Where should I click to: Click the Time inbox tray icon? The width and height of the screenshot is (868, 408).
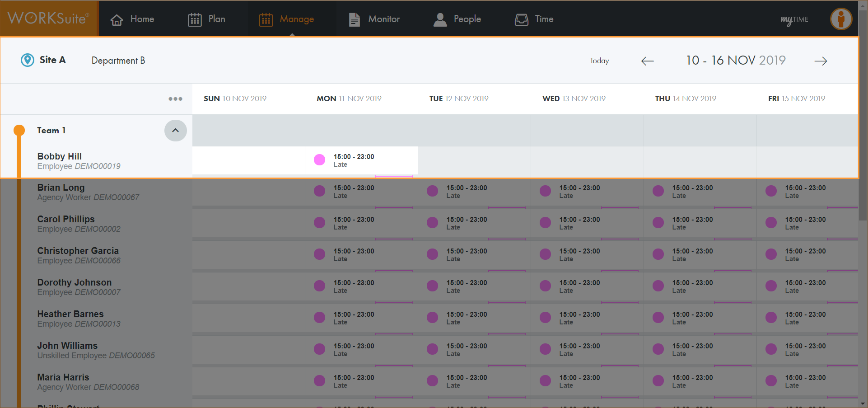[x=522, y=19]
